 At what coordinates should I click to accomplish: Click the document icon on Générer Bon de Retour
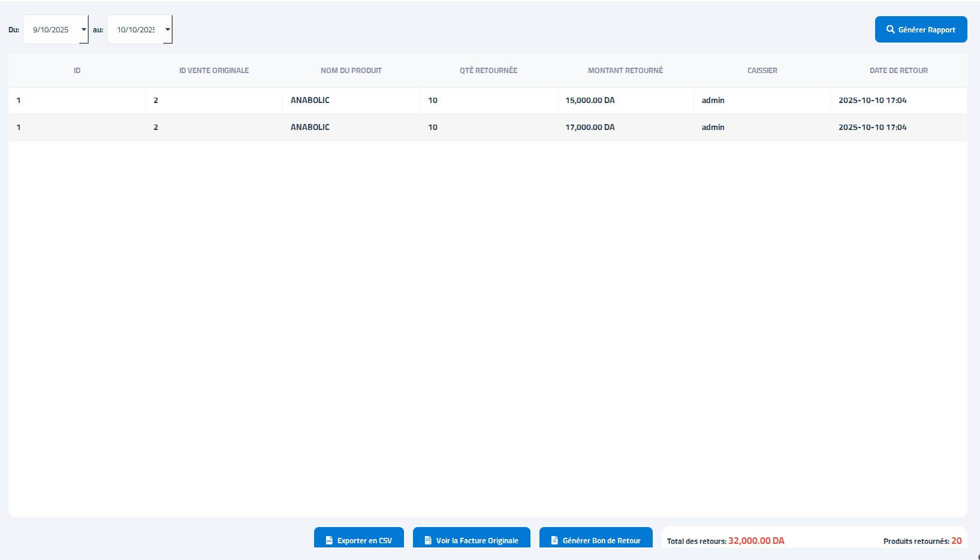coord(554,540)
